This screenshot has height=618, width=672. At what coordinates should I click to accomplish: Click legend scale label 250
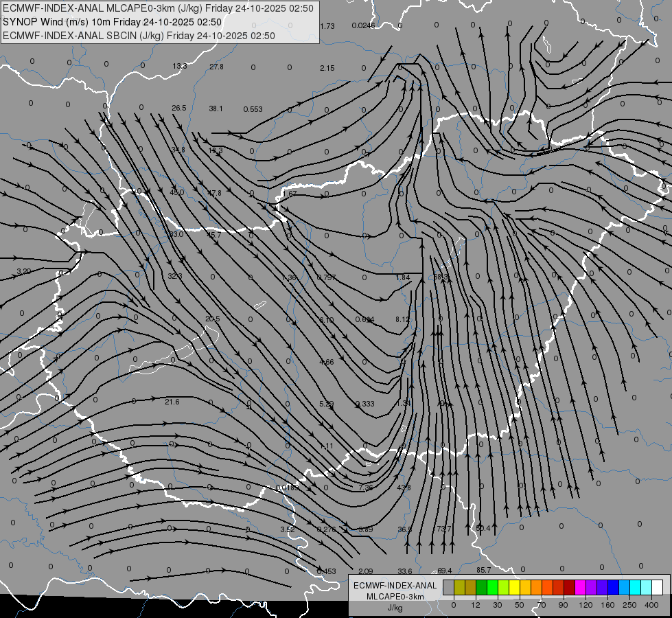[629, 605]
